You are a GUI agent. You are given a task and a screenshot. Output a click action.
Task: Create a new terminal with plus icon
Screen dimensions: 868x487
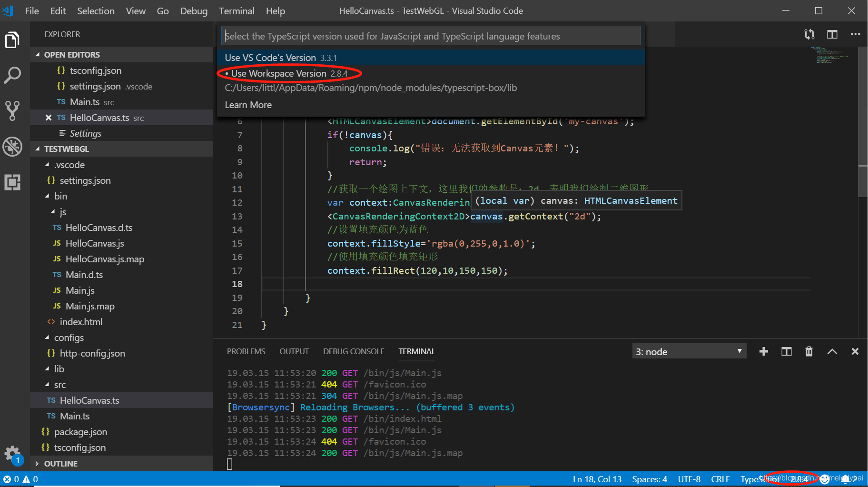tap(764, 351)
